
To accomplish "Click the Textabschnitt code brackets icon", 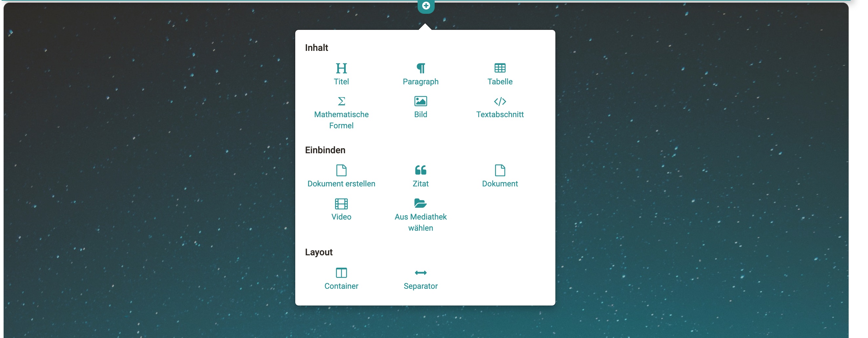I will (499, 101).
